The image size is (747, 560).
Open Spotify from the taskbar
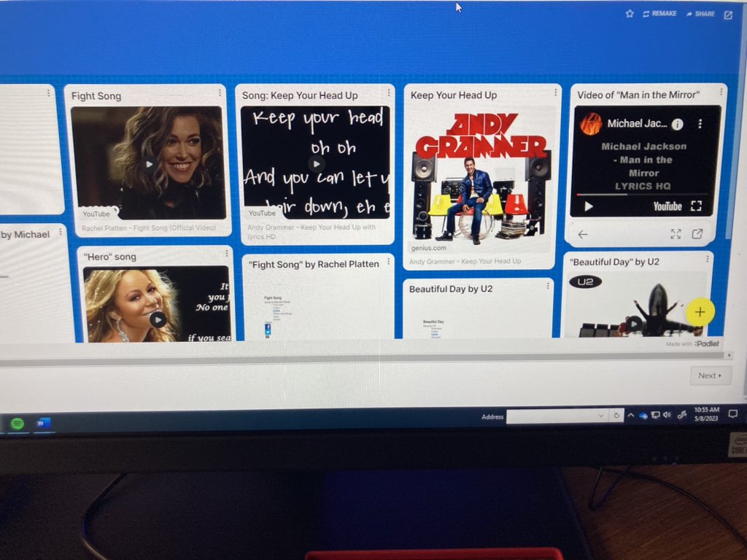coord(18,424)
